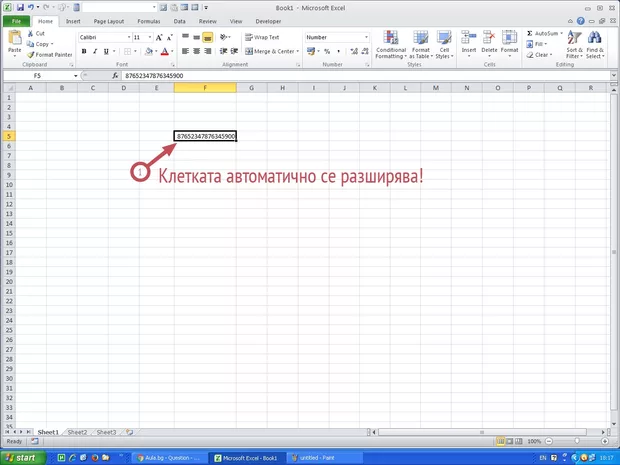Toggle Bottom Align button
The image size is (620, 465).
208,37
